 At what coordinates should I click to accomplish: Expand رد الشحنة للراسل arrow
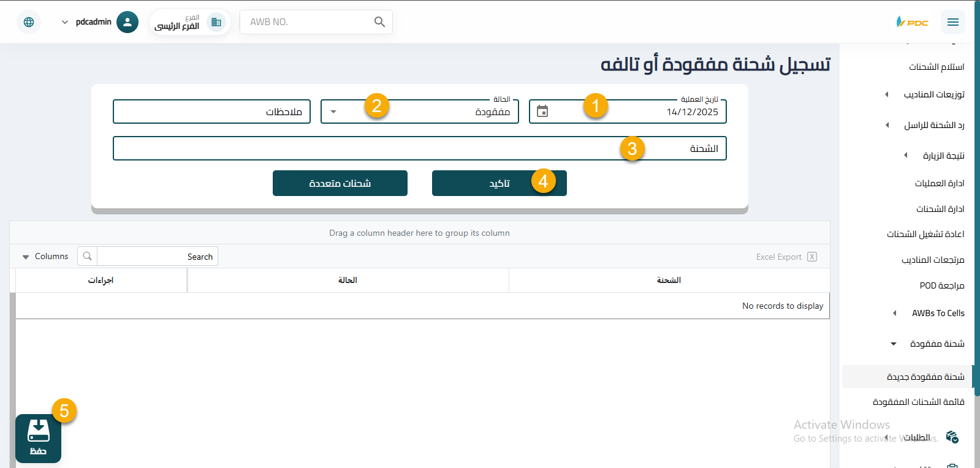coord(887,125)
